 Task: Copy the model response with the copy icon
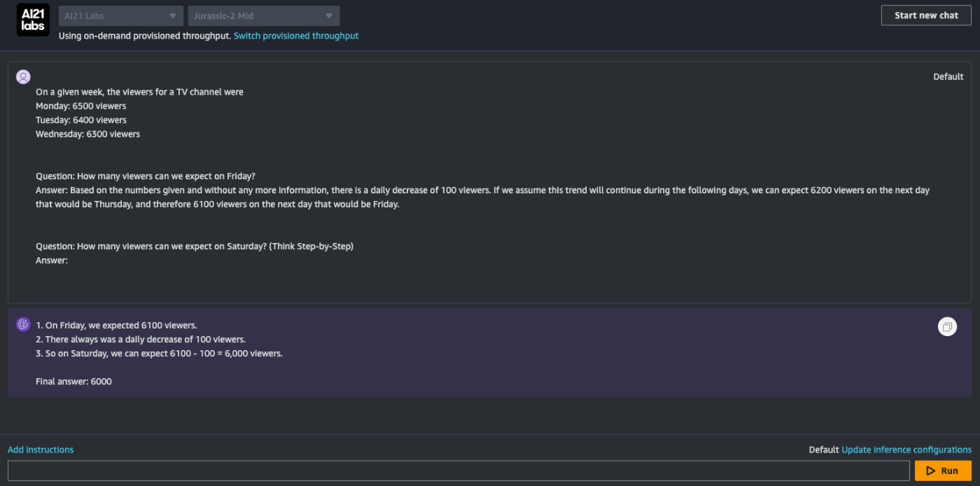(947, 326)
